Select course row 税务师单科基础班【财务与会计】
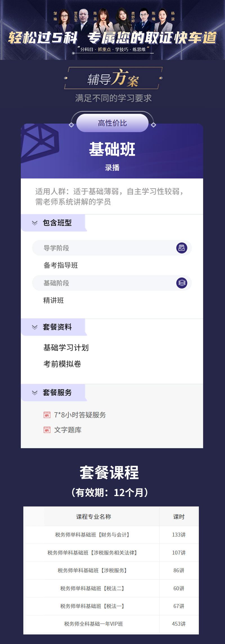 tap(112, 535)
